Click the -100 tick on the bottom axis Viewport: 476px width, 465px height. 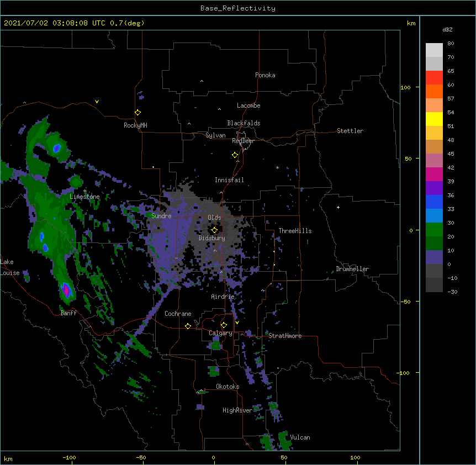[x=69, y=457]
